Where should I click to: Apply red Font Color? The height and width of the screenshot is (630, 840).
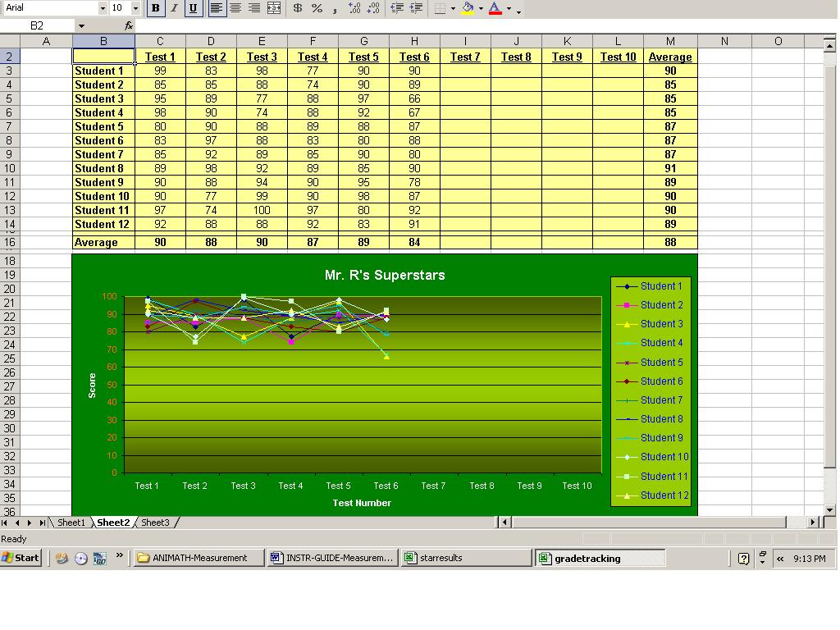(x=495, y=8)
